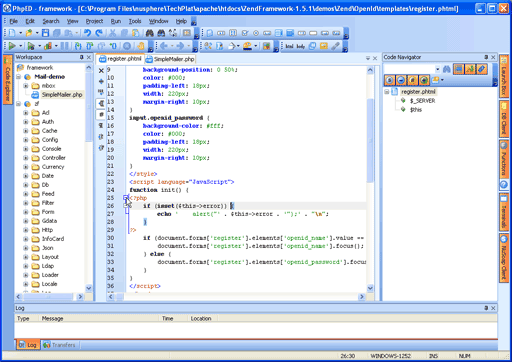Click the radio button form element icon
This screenshot has width=512, height=362.
256,33
